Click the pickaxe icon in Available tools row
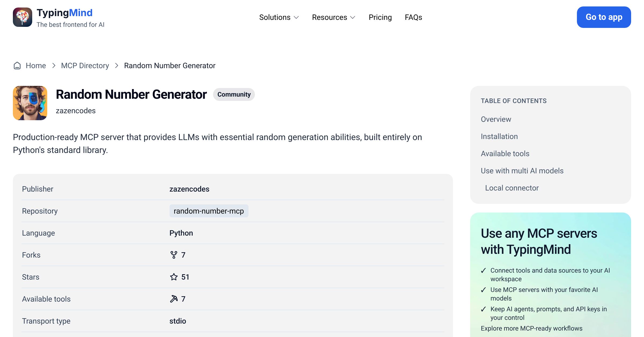644x337 pixels. tap(174, 299)
